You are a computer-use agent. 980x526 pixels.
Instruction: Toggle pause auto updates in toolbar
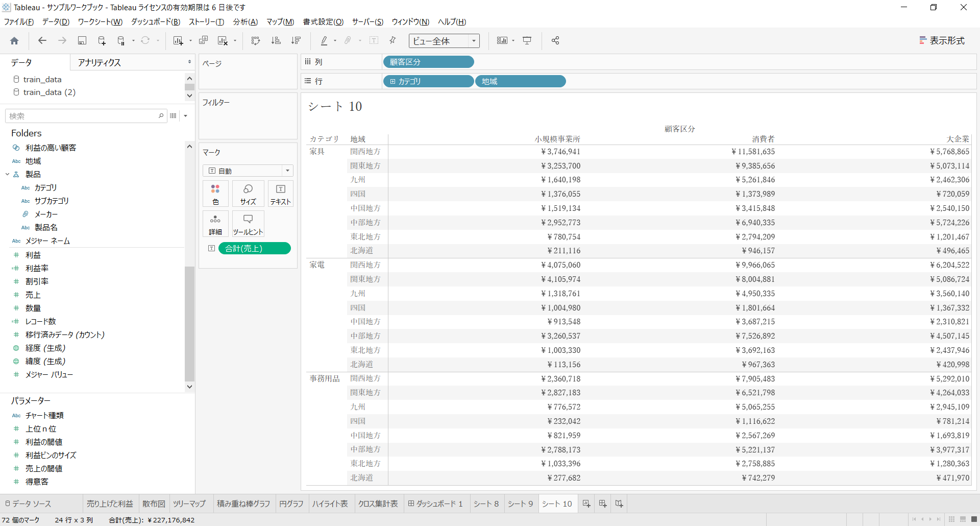click(121, 41)
